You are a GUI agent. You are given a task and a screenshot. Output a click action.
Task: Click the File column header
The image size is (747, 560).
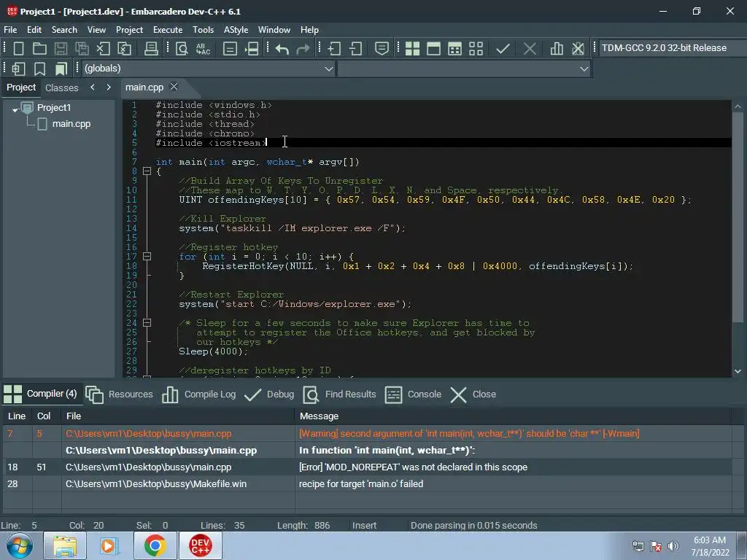[178, 416]
